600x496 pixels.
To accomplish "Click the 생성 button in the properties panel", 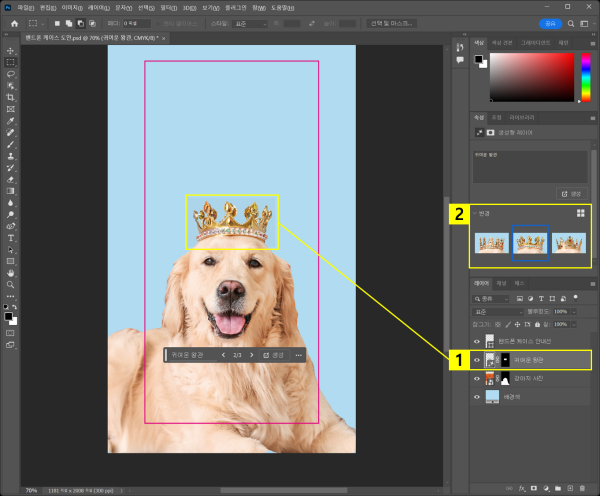I will click(570, 193).
